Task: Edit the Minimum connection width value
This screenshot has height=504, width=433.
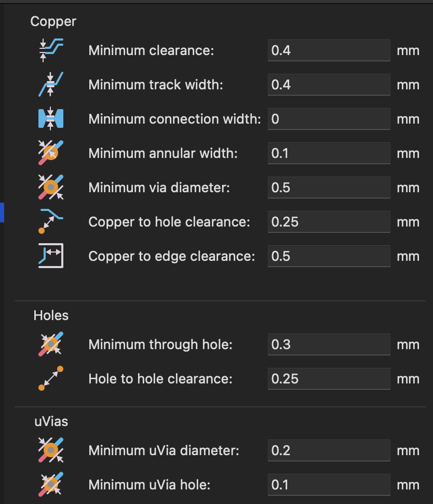Action: tap(329, 119)
